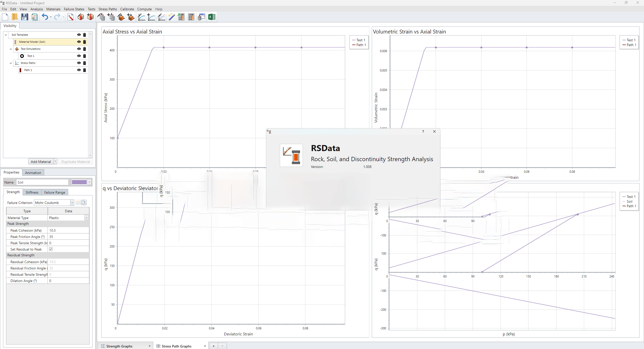
Task: Click the Peak Cohesion value field
Action: [68, 230]
